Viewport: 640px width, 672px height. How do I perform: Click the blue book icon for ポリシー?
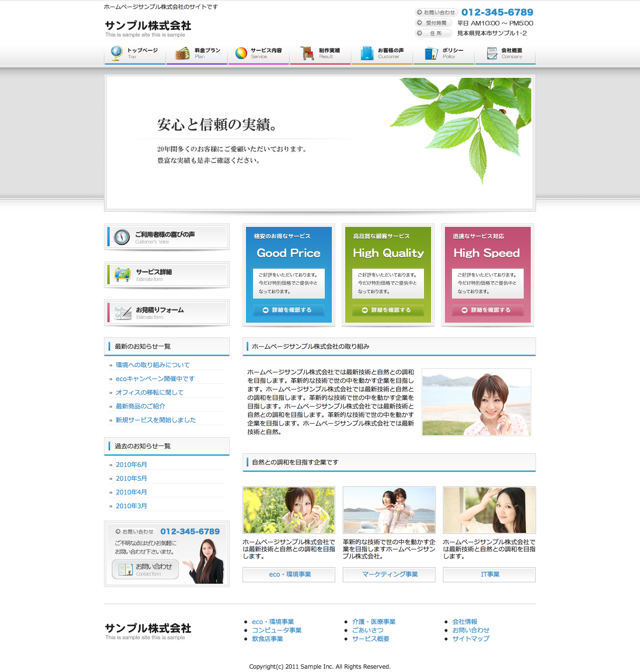[431, 53]
